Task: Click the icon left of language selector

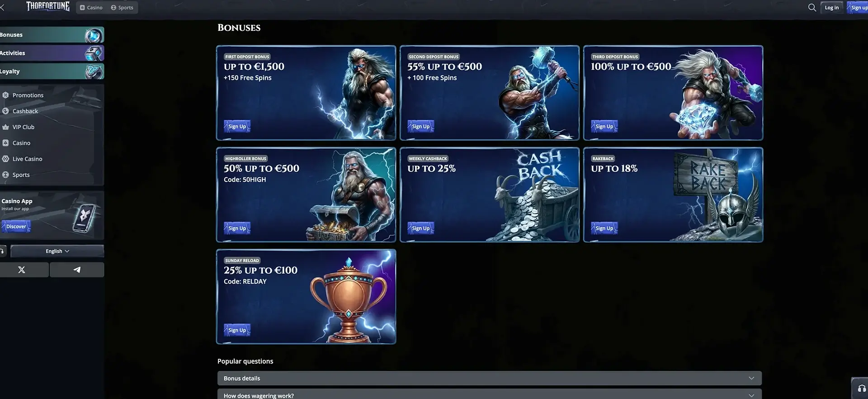Action: coord(2,251)
